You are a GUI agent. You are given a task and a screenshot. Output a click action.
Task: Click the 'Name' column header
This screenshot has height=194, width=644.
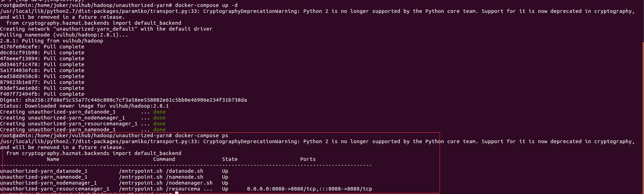(53, 159)
